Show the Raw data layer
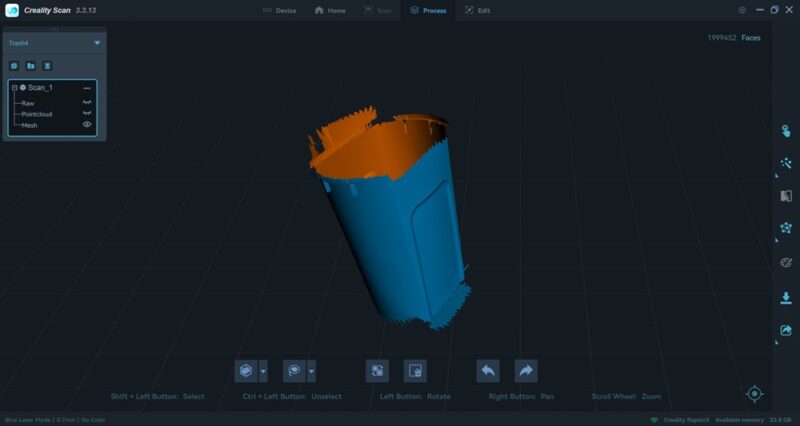This screenshot has height=426, width=800. [x=87, y=103]
